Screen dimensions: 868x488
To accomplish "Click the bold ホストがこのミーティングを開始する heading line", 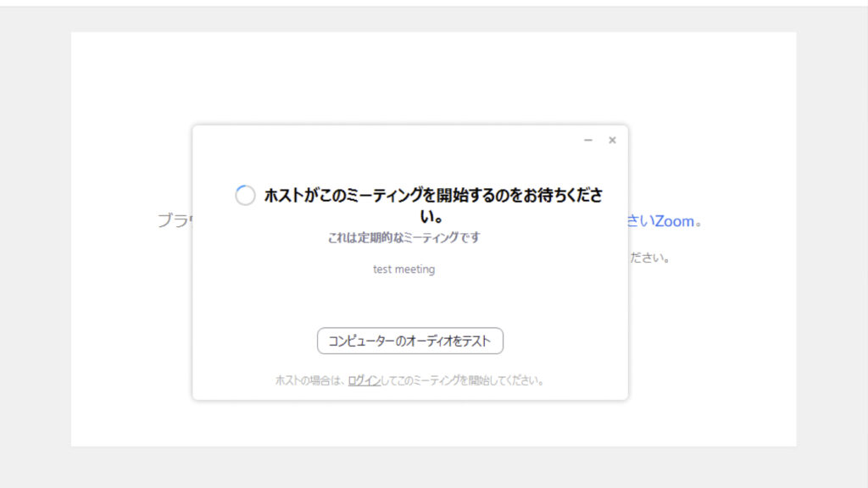I will coord(433,196).
